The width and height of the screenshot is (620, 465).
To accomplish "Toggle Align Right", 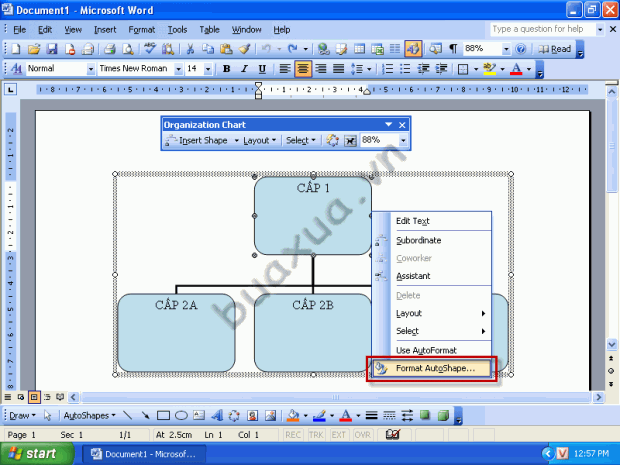I will coord(321,69).
